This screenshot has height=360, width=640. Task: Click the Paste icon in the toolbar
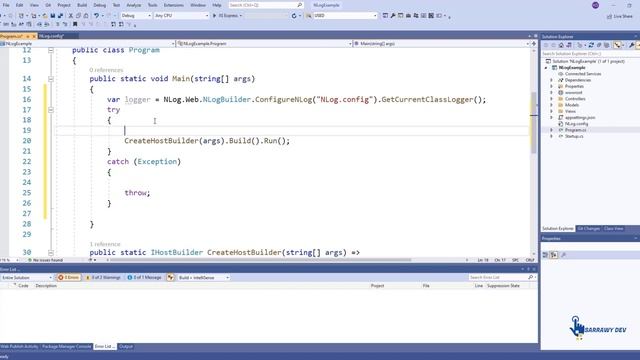tap(86, 16)
